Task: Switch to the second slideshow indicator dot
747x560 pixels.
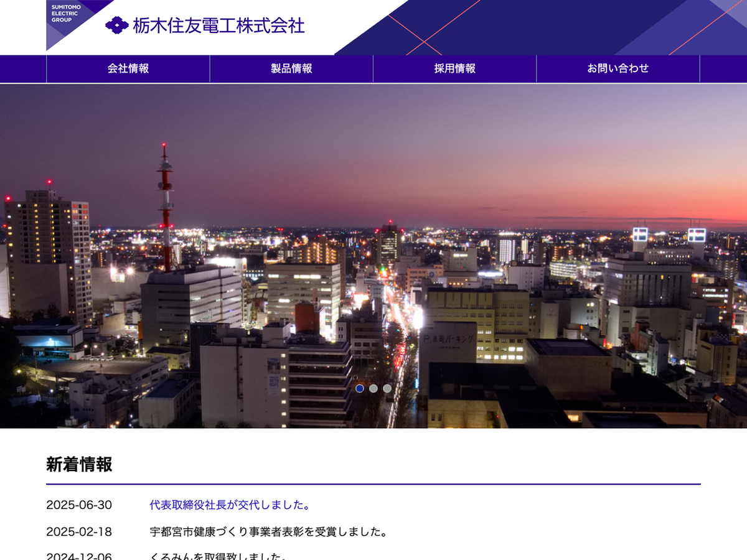Action: point(374,388)
